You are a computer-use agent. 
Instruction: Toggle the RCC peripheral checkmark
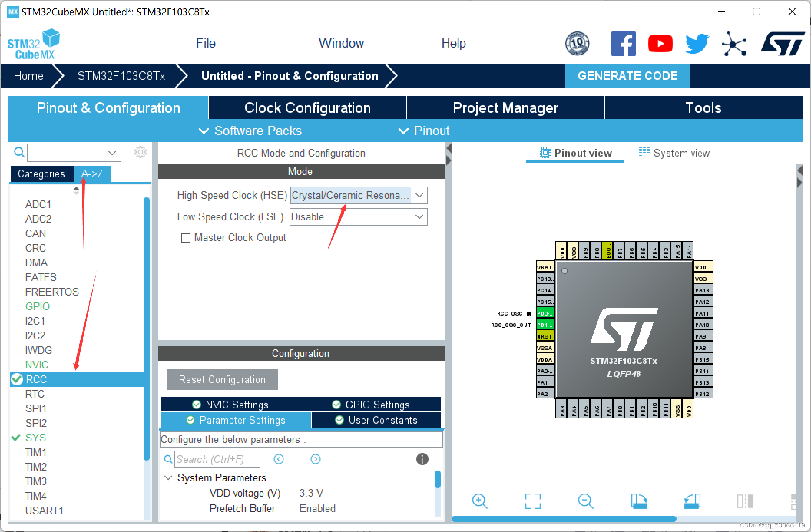click(16, 379)
